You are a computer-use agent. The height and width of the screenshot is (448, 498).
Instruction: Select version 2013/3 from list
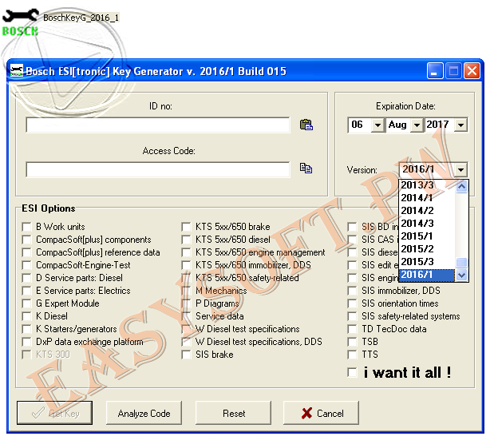(x=427, y=185)
